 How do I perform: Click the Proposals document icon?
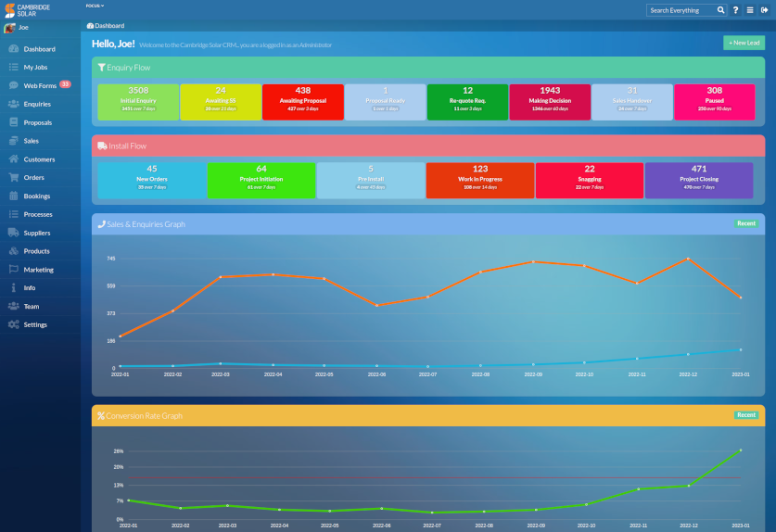pos(13,122)
